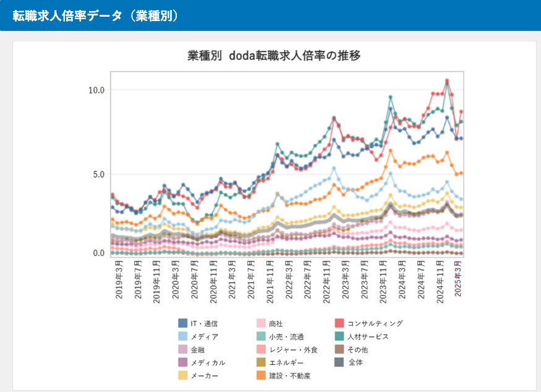Screen dimensions: 541x392
Task: Click the IT・通信 legend color swatch
Action: 183,323
